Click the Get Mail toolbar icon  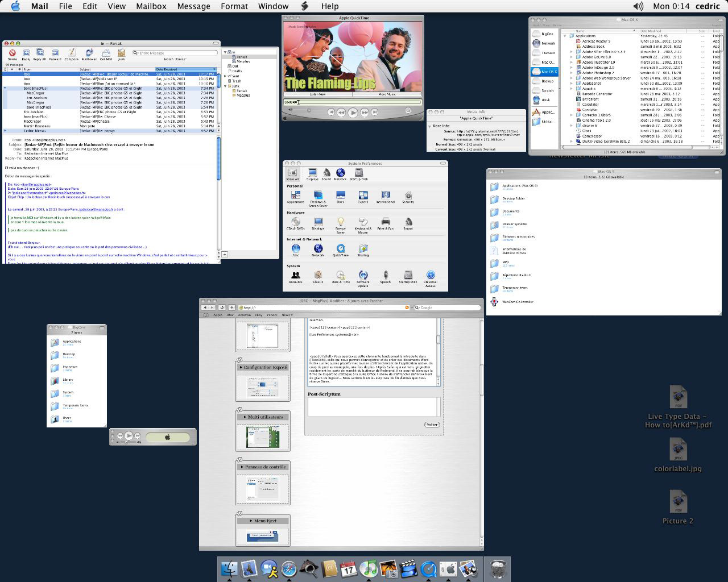(x=106, y=53)
